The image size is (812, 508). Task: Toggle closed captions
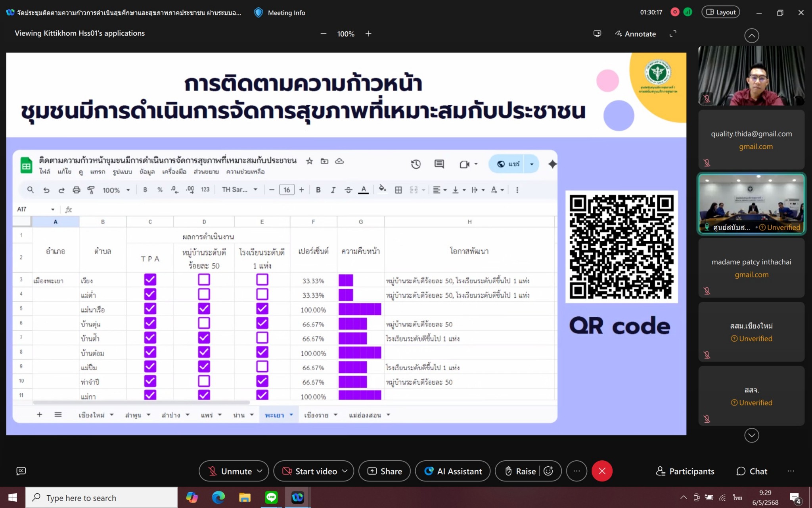[x=21, y=471]
